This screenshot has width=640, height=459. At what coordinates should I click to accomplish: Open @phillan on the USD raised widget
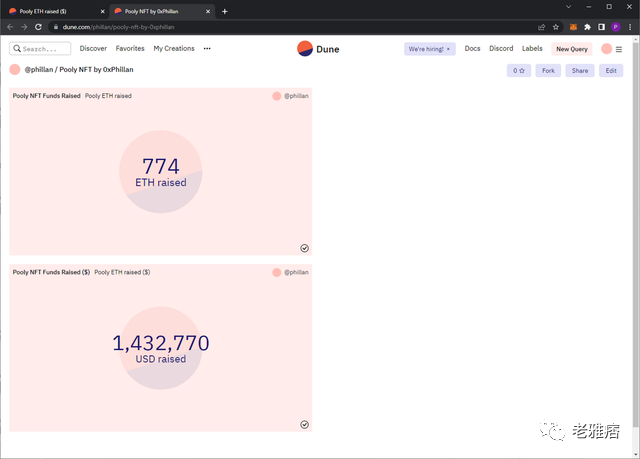click(x=296, y=272)
